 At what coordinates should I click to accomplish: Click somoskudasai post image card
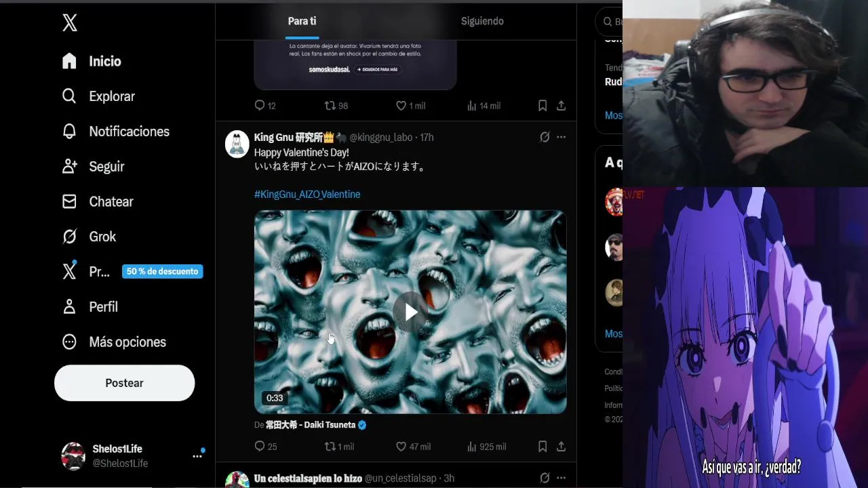click(x=355, y=64)
